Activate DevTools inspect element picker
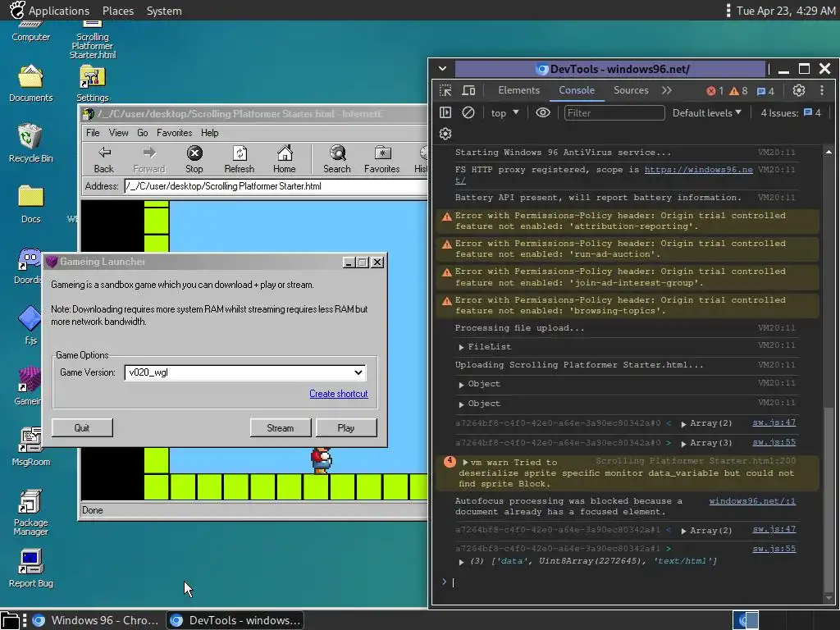 (x=445, y=90)
